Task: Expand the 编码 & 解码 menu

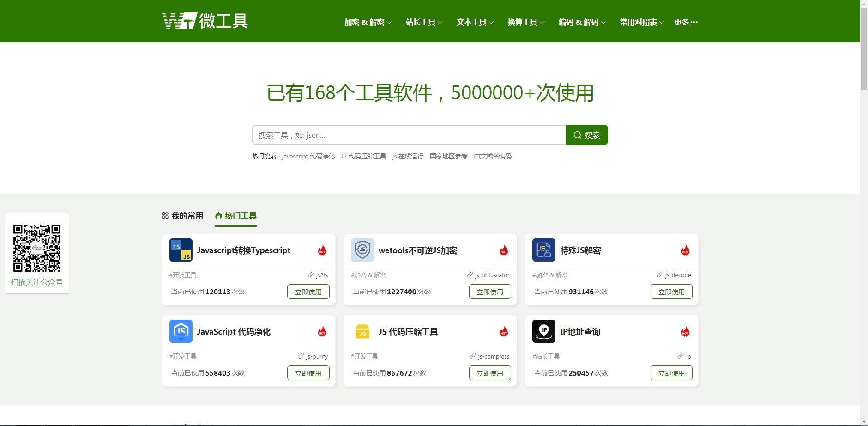Action: pyautogui.click(x=582, y=22)
